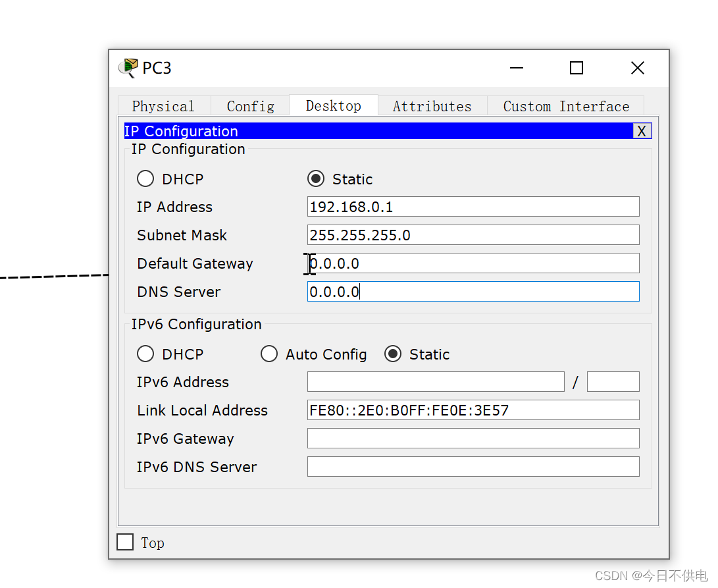Select the IPv4 Static radio button
Image resolution: width=718 pixels, height=588 pixels.
coord(315,178)
